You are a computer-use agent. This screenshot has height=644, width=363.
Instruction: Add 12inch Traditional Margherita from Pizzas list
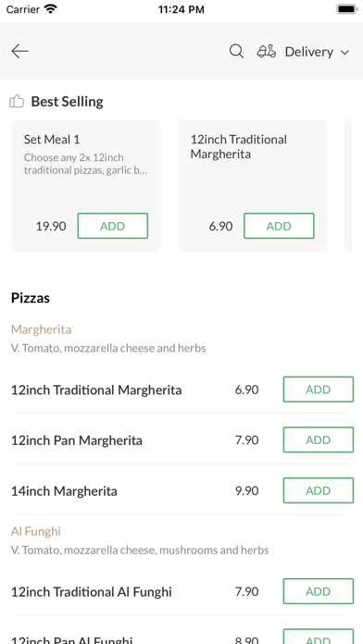[x=319, y=390]
